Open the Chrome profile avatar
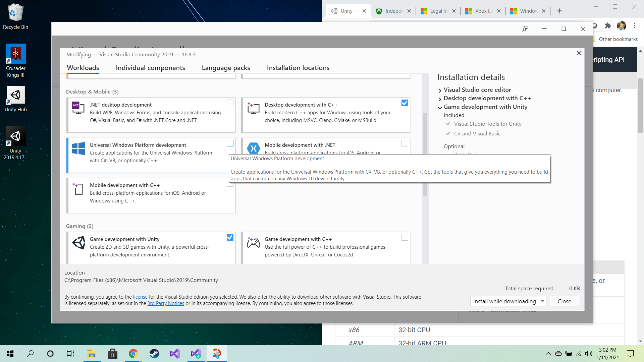644x362 pixels. (x=621, y=25)
